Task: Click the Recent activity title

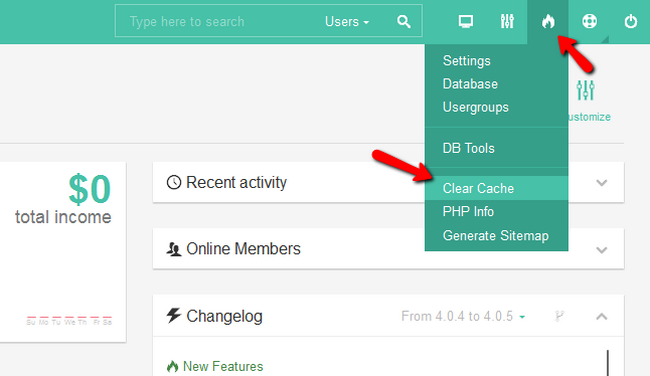Action: 236,182
